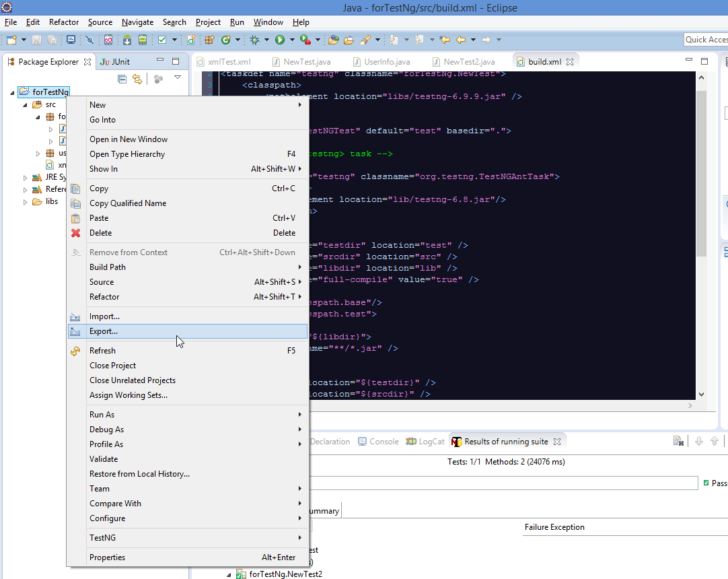The image size is (728, 579).
Task: Click the New Android XML File icon
Action: pyautogui.click(x=191, y=40)
